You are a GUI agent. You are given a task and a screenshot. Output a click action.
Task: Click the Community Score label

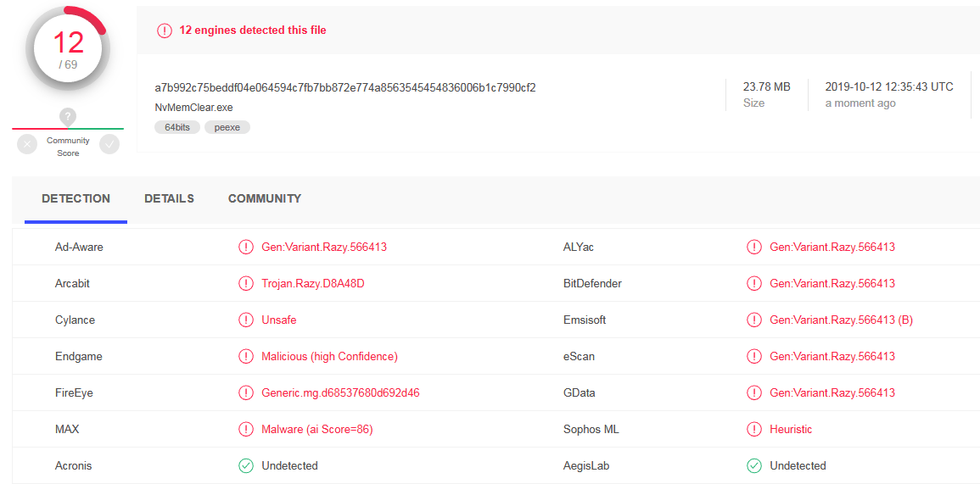[68, 147]
